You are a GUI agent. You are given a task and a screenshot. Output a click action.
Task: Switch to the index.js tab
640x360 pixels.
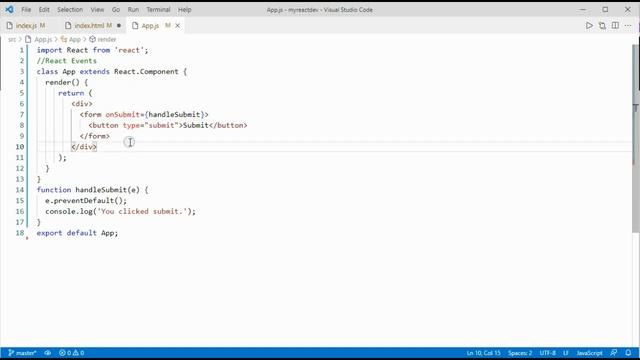tap(27, 25)
